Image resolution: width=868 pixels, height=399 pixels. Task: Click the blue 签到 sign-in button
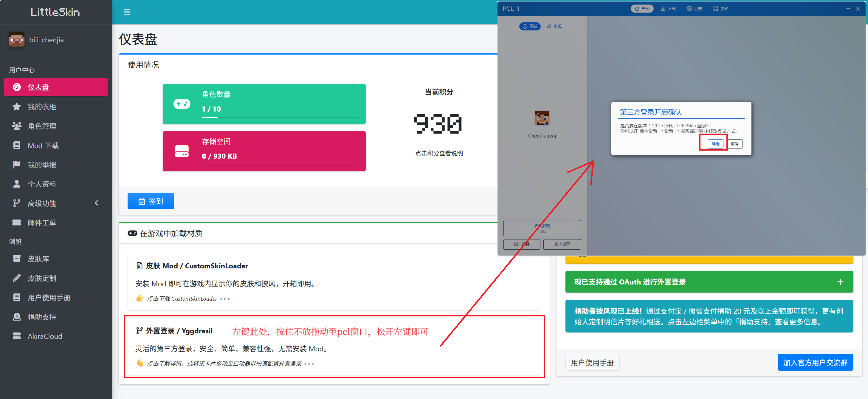pos(151,201)
